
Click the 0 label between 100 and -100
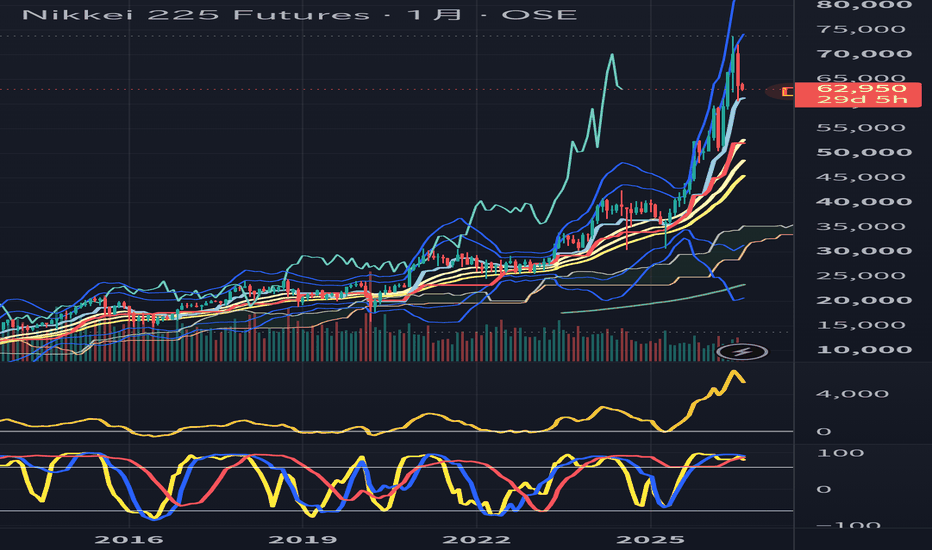pos(823,489)
